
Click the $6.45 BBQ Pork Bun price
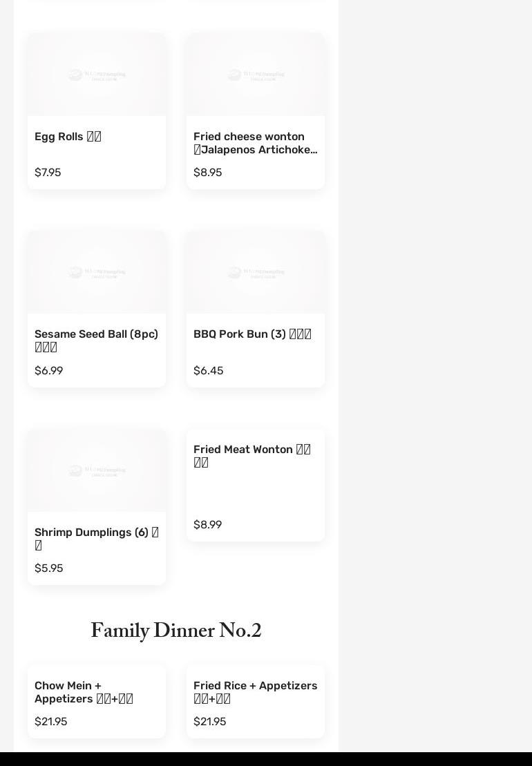pos(208,371)
